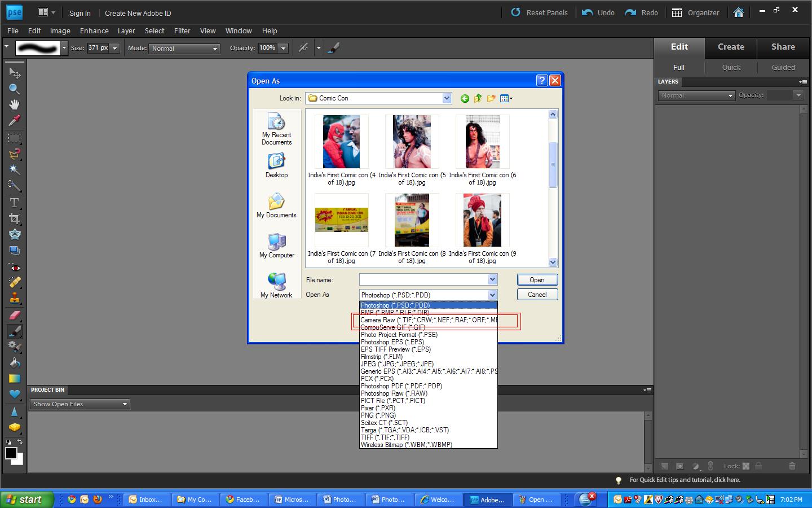
Task: Open the Organizer
Action: [x=696, y=12]
